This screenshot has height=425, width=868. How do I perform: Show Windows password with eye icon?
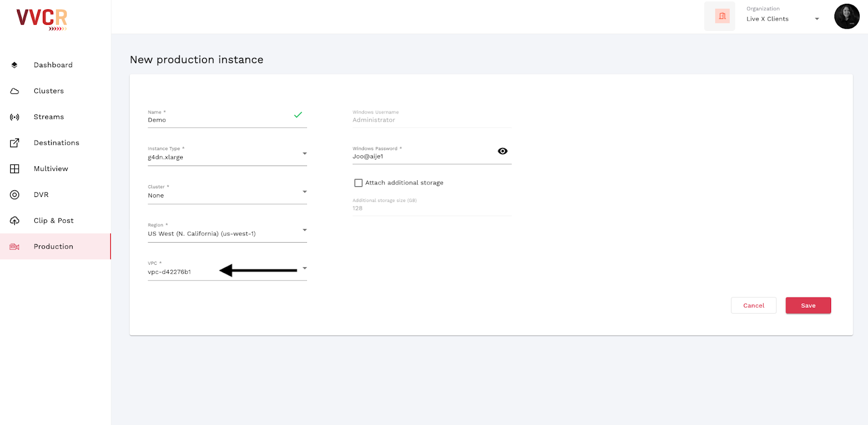point(503,151)
